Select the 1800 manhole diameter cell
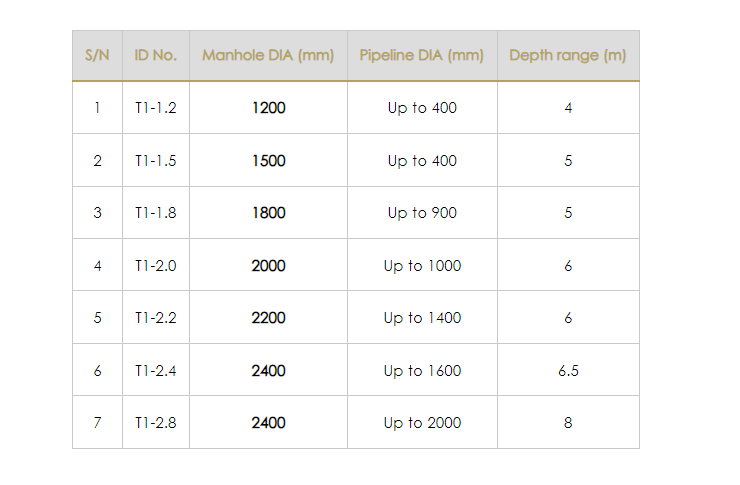 [x=268, y=213]
